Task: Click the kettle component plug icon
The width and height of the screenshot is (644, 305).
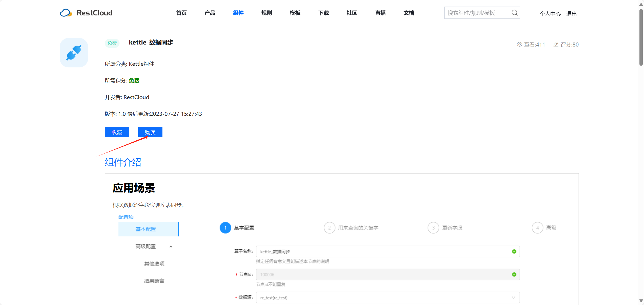Action: click(x=74, y=53)
